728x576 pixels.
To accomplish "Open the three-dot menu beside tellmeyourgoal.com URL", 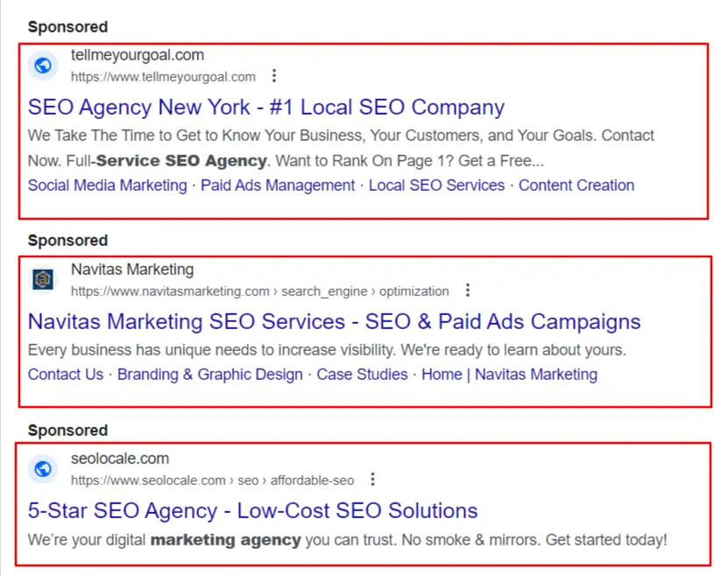I will [x=274, y=75].
